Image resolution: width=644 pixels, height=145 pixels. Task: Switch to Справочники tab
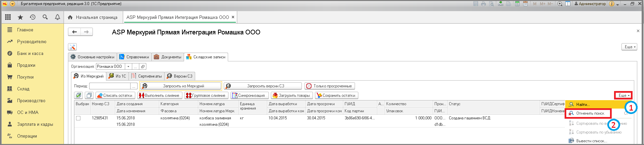click(134, 57)
